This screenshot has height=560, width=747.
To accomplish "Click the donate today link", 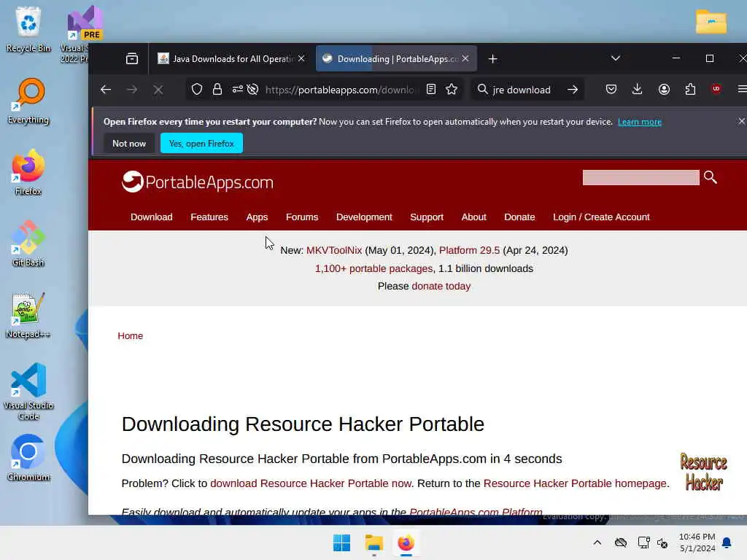I will [441, 286].
